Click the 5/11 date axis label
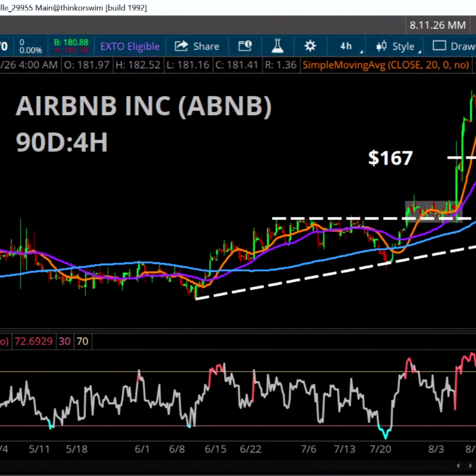The height and width of the screenshot is (476, 476). coord(39,449)
